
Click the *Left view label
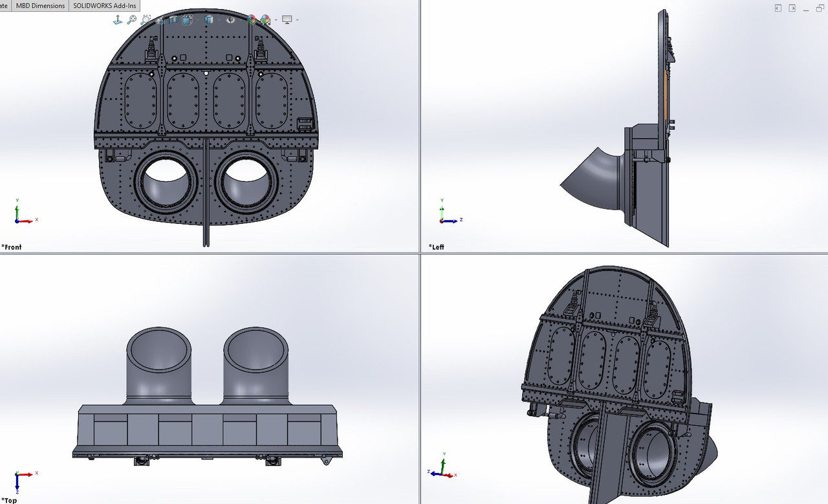(x=437, y=247)
